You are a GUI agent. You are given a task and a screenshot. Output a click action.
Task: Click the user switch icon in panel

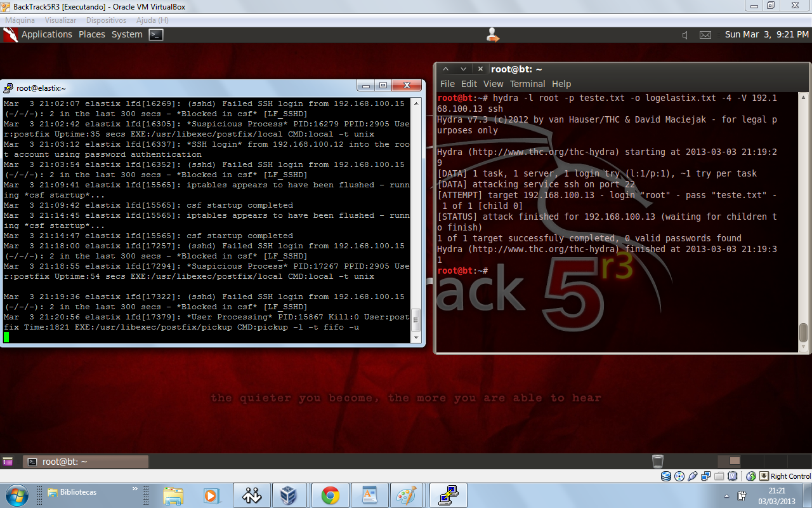click(x=493, y=35)
